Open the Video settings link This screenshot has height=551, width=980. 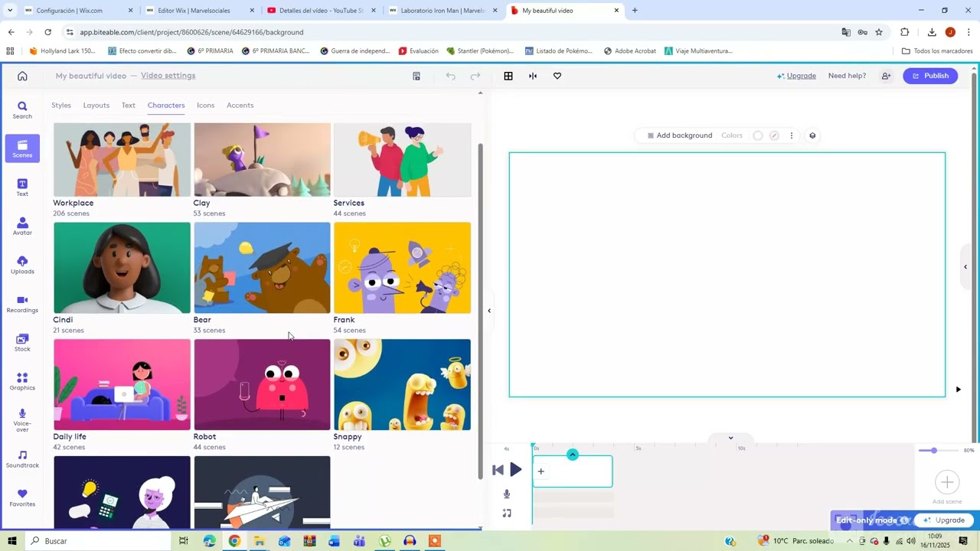pyautogui.click(x=168, y=76)
